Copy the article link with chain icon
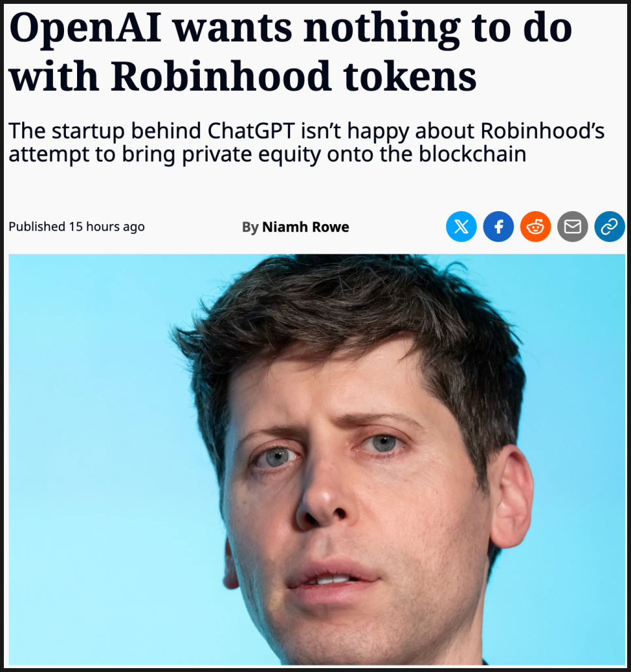Viewport: 631px width, 672px height. tap(609, 226)
